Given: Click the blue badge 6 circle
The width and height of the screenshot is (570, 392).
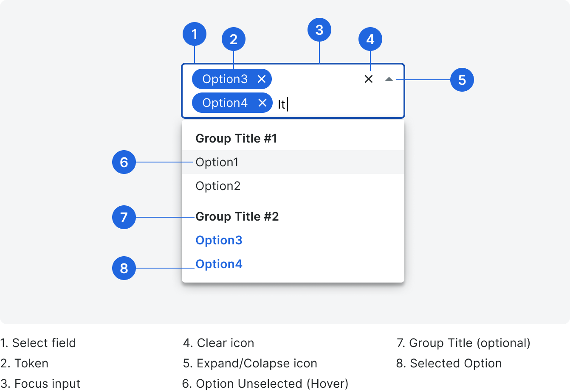Looking at the screenshot, I should [x=124, y=162].
